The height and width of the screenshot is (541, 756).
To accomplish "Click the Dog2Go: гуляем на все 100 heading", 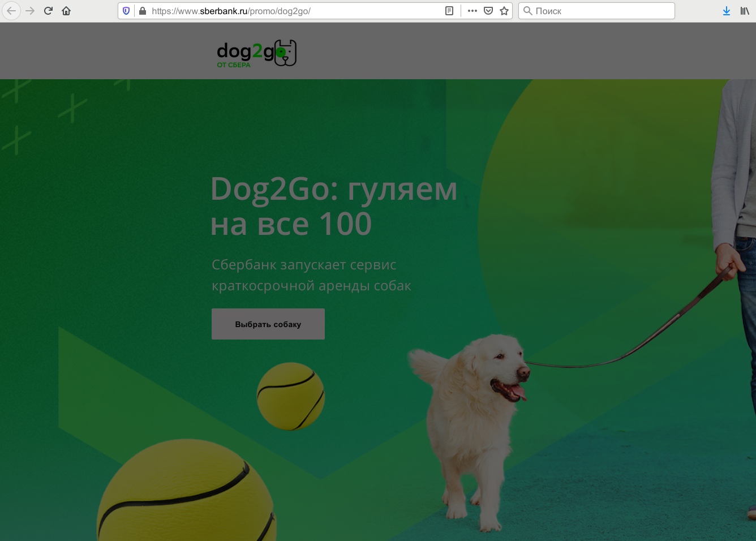I will (x=333, y=206).
